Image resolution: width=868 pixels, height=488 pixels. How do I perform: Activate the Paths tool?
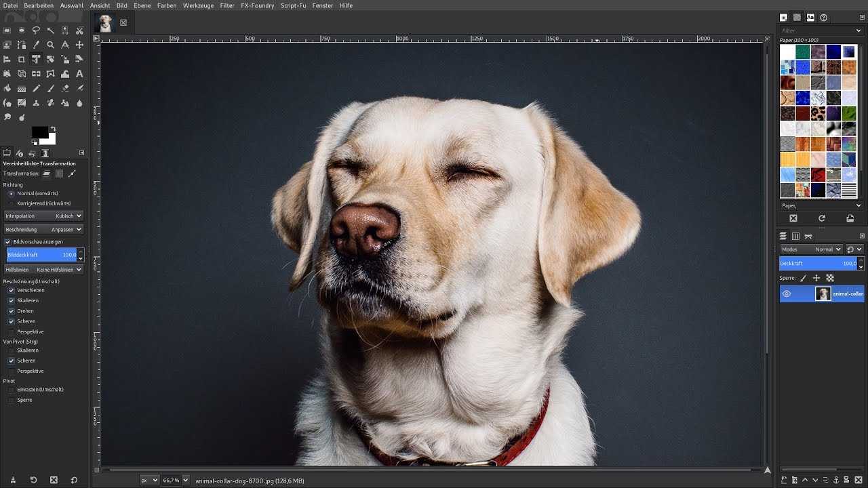tap(22, 45)
